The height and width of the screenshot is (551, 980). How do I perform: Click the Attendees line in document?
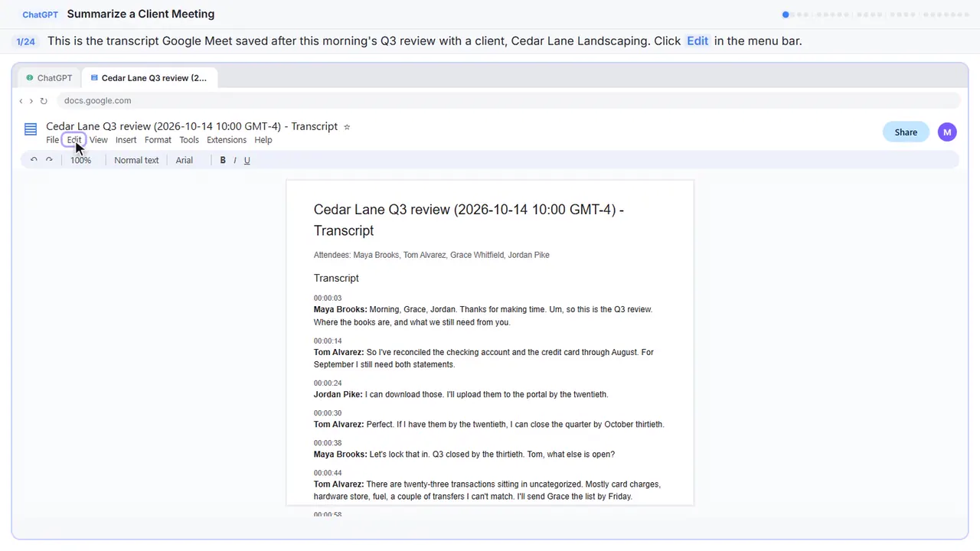click(431, 255)
